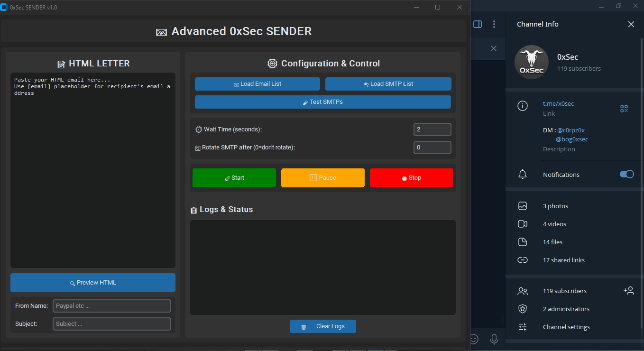Click the 0xSec channel avatar
The image size is (644, 351).
click(532, 62)
